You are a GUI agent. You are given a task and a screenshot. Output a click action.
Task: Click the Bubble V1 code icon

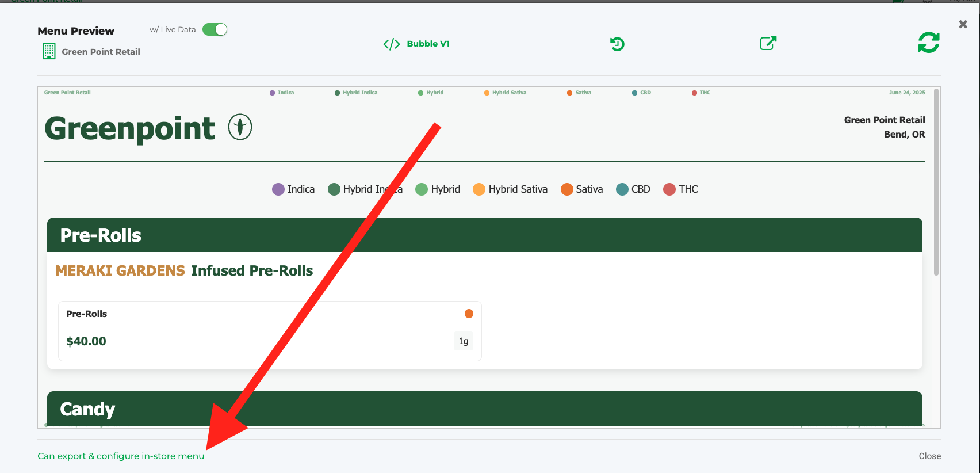click(392, 44)
